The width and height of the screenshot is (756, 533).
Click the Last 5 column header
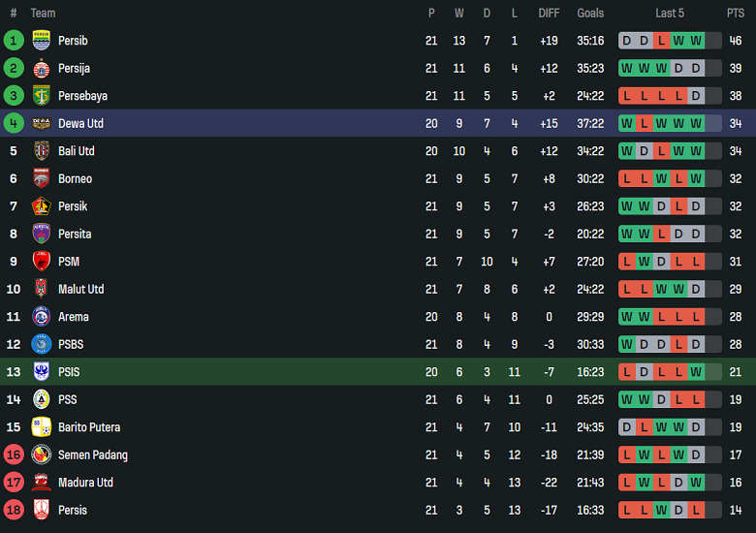670,14
